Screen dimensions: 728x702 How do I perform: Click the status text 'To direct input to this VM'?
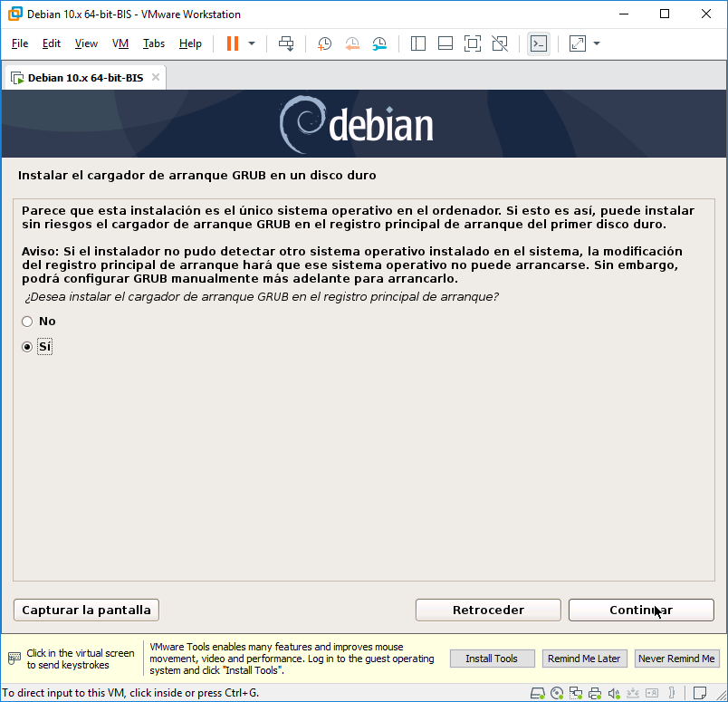pyautogui.click(x=130, y=693)
